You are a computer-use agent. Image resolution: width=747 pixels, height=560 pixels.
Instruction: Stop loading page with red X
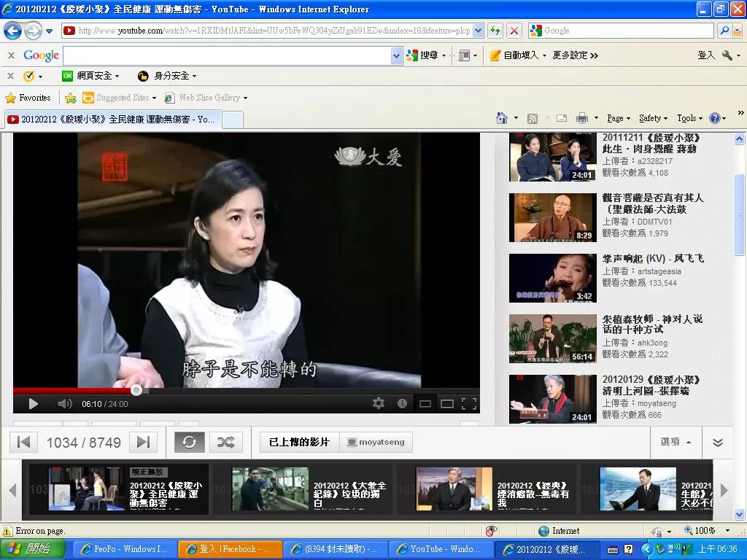(514, 31)
